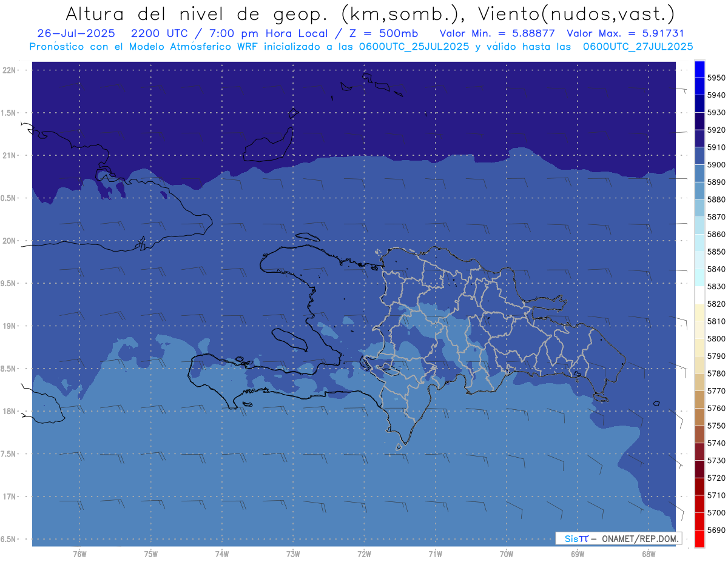Click the 18N latitude label

(x=9, y=411)
